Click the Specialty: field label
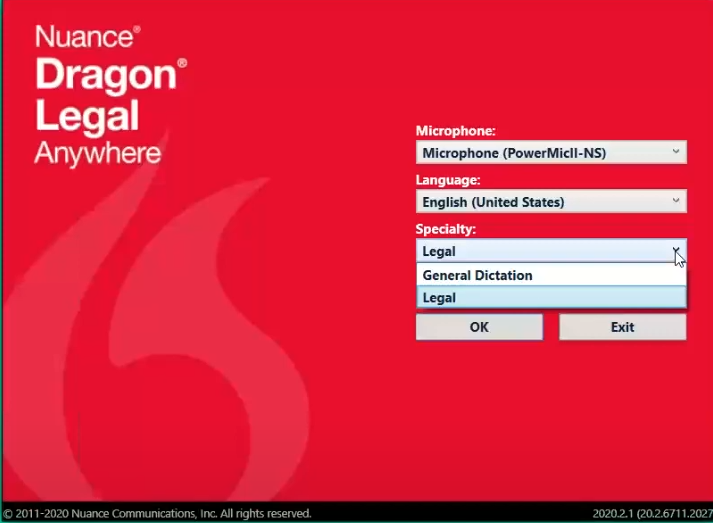The width and height of the screenshot is (713, 523). tap(446, 229)
